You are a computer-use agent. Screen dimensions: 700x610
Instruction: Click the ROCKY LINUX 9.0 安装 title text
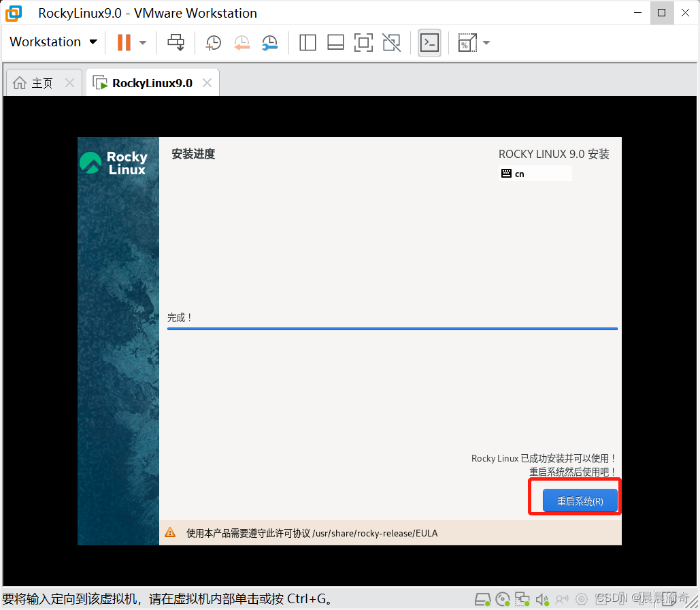[x=554, y=154]
